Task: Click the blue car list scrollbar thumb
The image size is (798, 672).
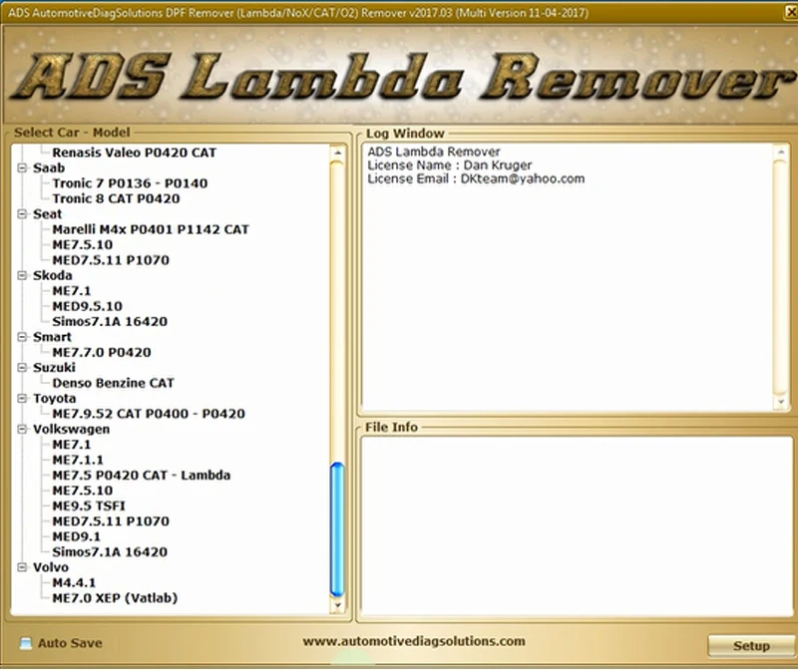Action: (337, 529)
